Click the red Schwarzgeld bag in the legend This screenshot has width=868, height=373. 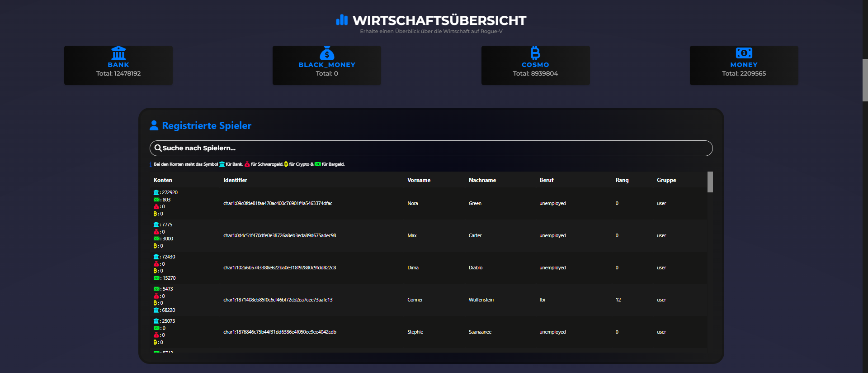tap(247, 164)
